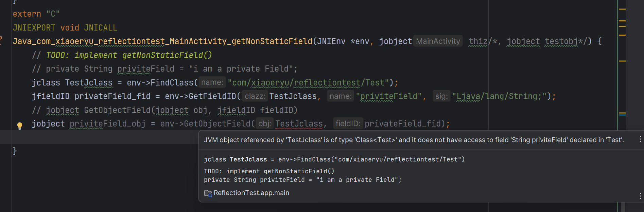Click the red-underlined TestJclass argument in GetObjectField

(x=299, y=124)
